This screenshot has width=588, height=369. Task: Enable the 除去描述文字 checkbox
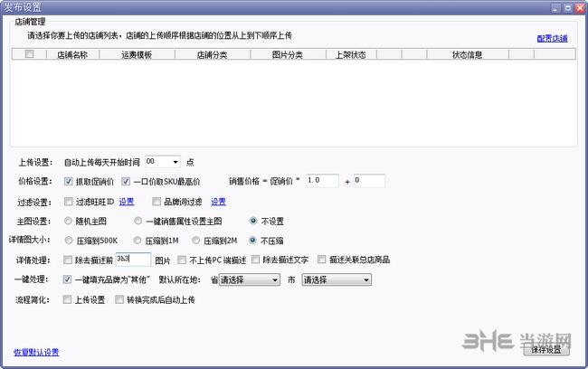pyautogui.click(x=255, y=260)
